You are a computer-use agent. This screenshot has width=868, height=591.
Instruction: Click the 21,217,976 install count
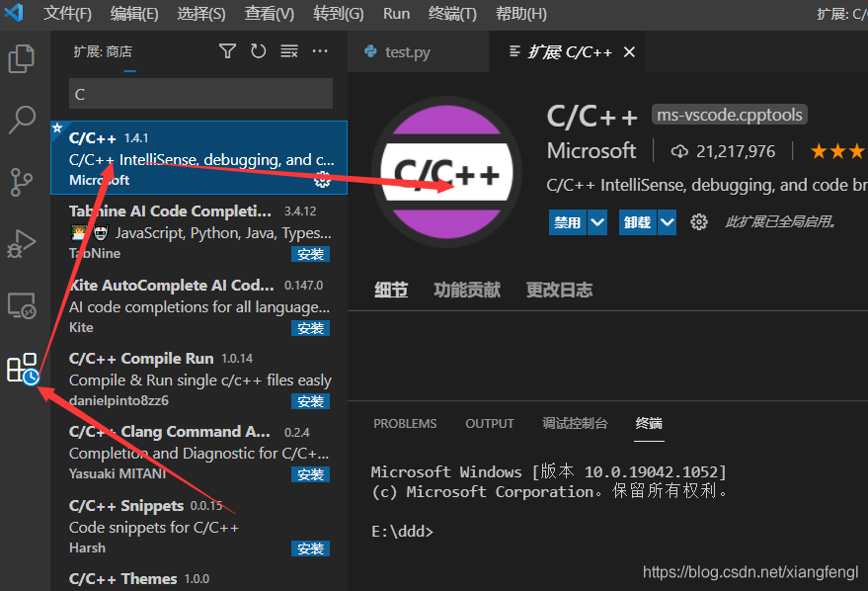pyautogui.click(x=736, y=151)
